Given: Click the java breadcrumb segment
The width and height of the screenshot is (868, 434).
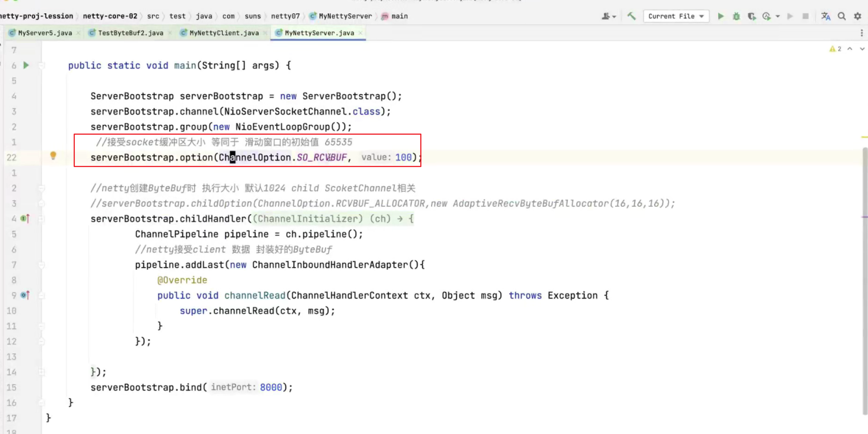Looking at the screenshot, I should pyautogui.click(x=204, y=16).
